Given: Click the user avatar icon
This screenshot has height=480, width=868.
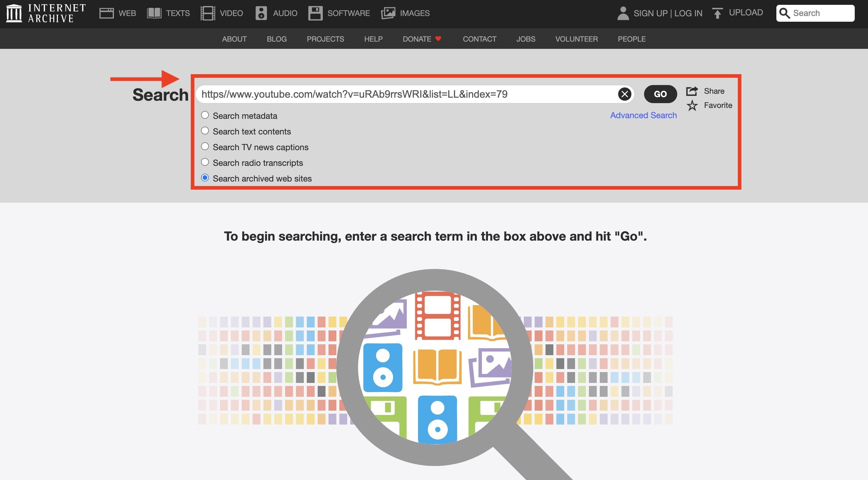Looking at the screenshot, I should click(623, 13).
